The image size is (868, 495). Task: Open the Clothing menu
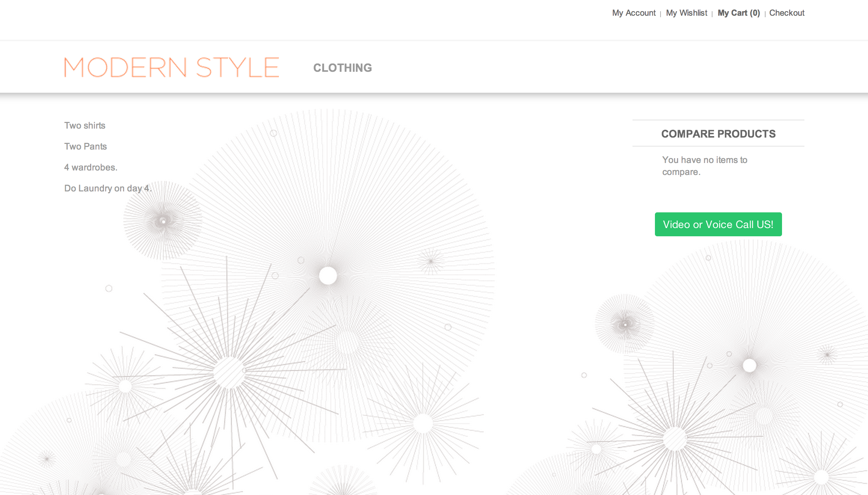[x=342, y=68]
